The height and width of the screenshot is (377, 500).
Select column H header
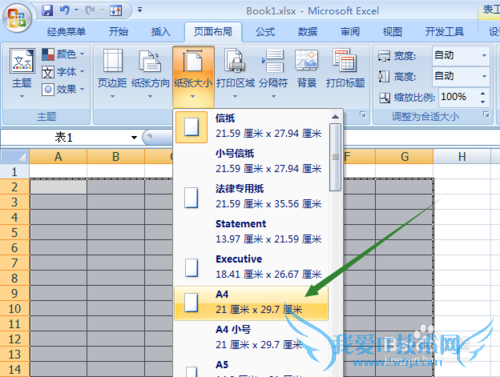[x=462, y=156]
